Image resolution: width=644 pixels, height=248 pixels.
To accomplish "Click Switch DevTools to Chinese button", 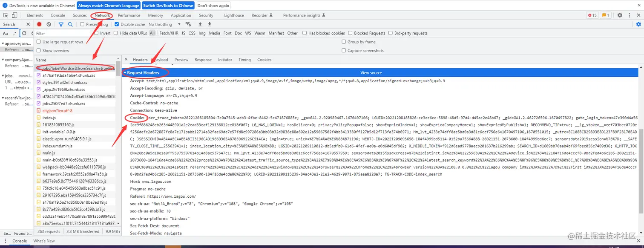I will point(168,6).
